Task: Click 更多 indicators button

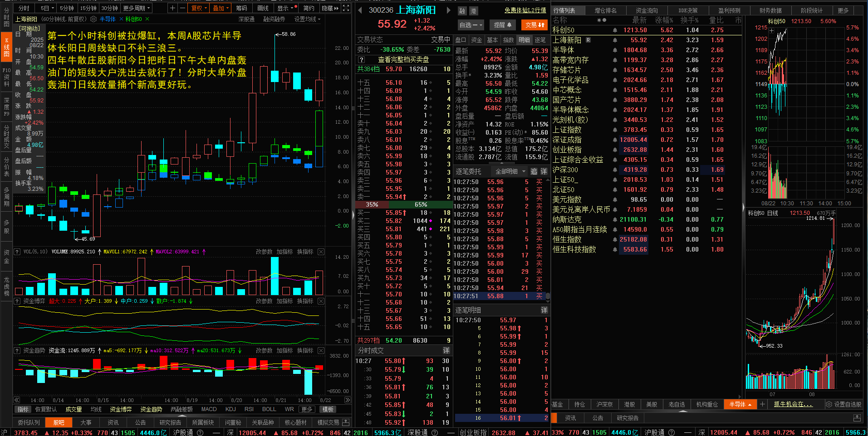Action: [x=307, y=409]
